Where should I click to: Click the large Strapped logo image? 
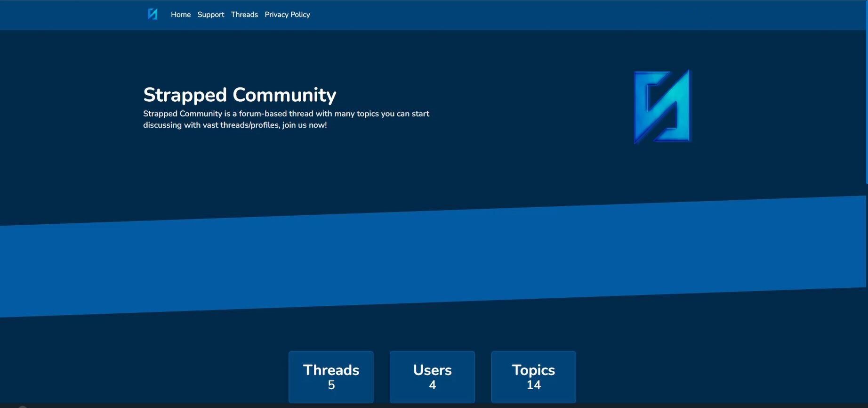point(662,106)
